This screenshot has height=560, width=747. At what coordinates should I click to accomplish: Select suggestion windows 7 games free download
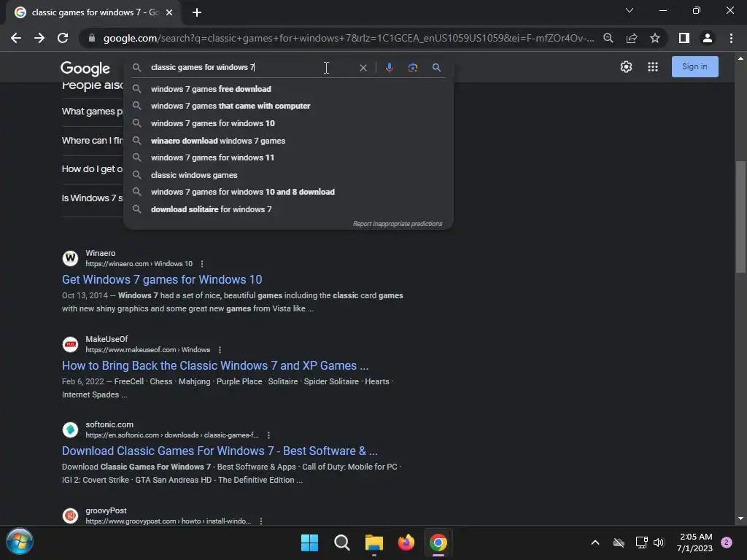288,89
